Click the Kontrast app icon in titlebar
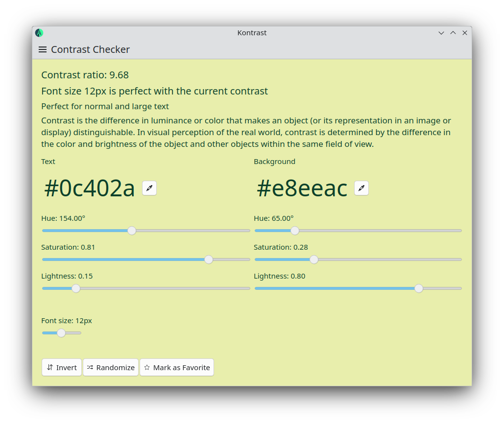Image resolution: width=504 pixels, height=424 pixels. pyautogui.click(x=39, y=33)
